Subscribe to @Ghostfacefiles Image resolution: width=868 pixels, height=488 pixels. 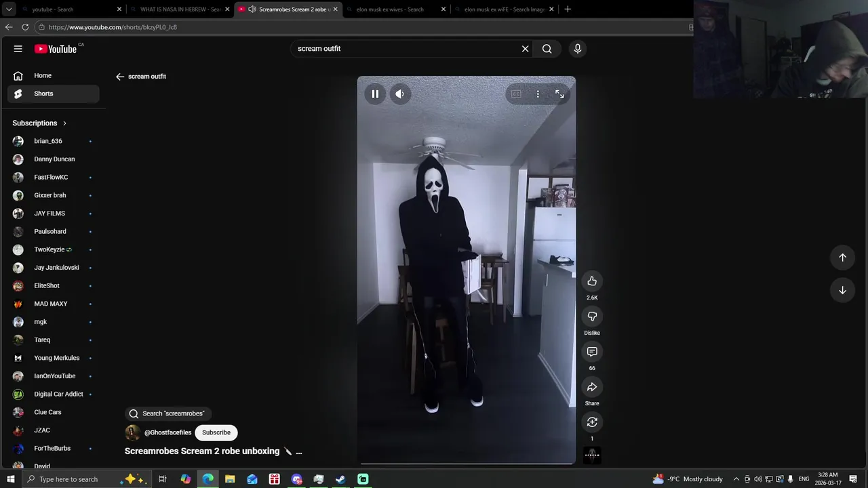click(216, 432)
